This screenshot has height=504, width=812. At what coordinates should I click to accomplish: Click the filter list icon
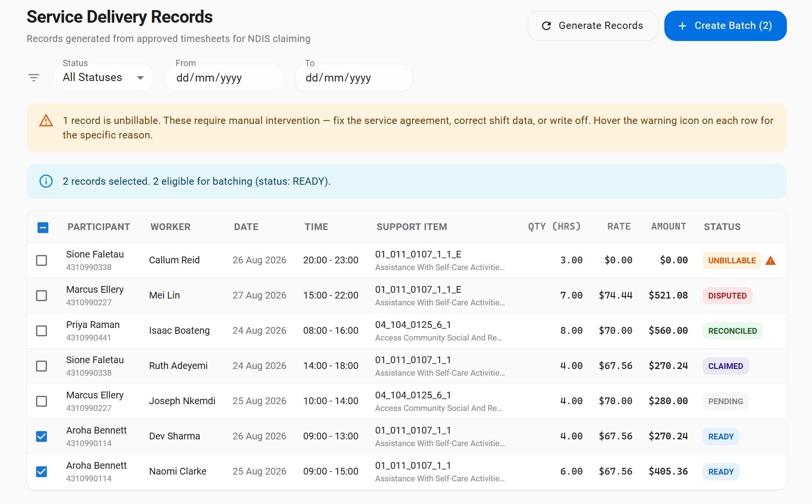click(34, 78)
